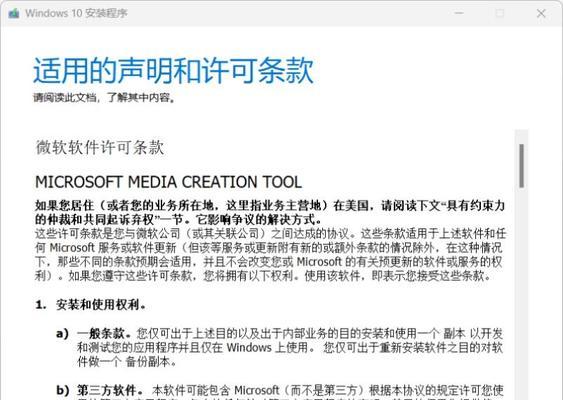Screen dimensions: 563x400
Task: Click the MICROSOFT MEDIA CREATION TOOL title
Action: click(x=168, y=182)
